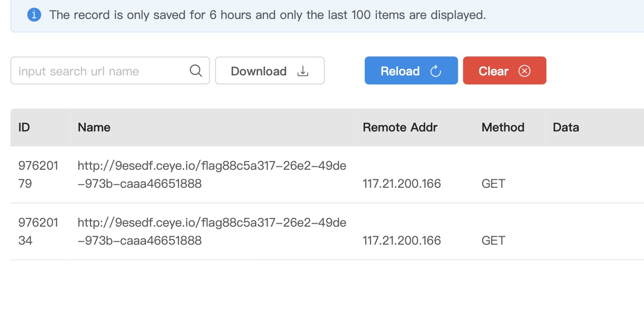Click the Data column header
Screen dimensions: 644x312
566,127
